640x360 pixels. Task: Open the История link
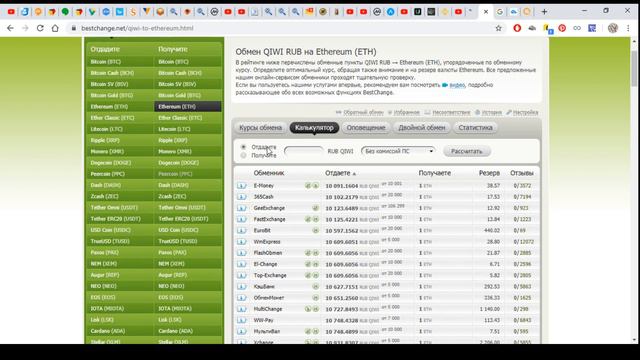pos(491,112)
